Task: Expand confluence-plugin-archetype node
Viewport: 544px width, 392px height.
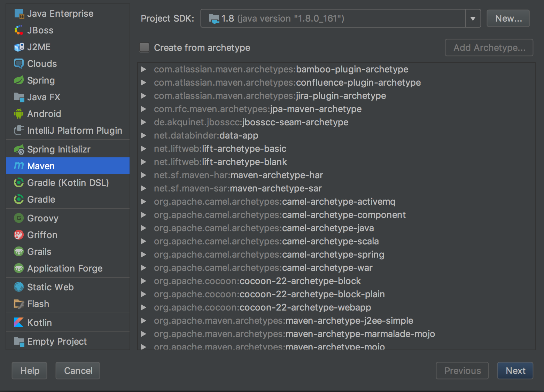Action: [x=143, y=83]
